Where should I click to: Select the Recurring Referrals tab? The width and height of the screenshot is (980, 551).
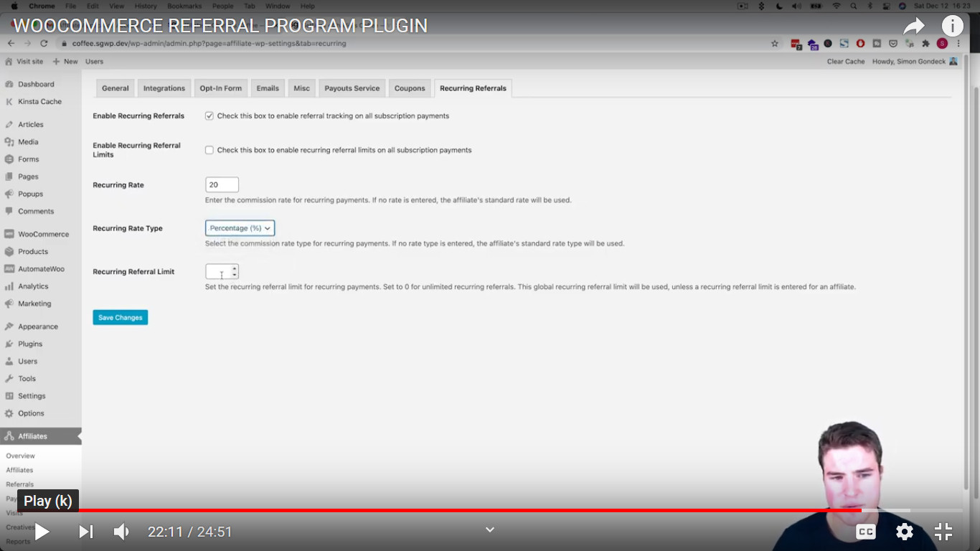coord(473,88)
